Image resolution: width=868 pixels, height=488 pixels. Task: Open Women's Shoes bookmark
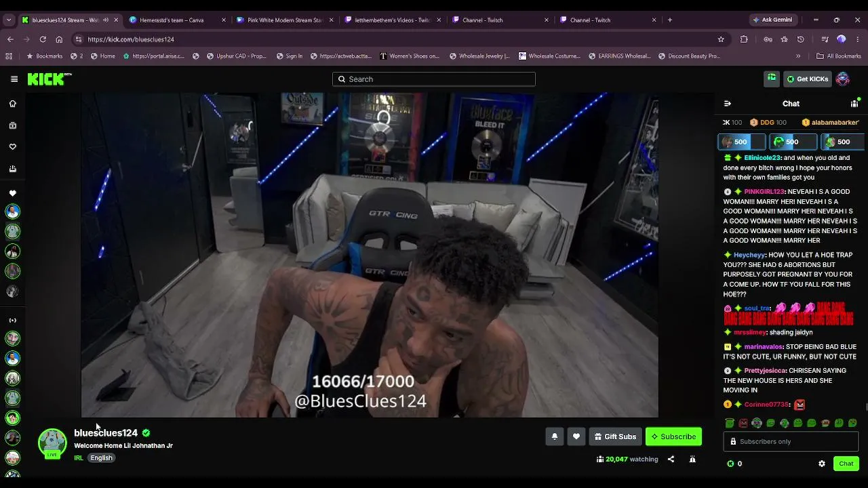pos(410,56)
